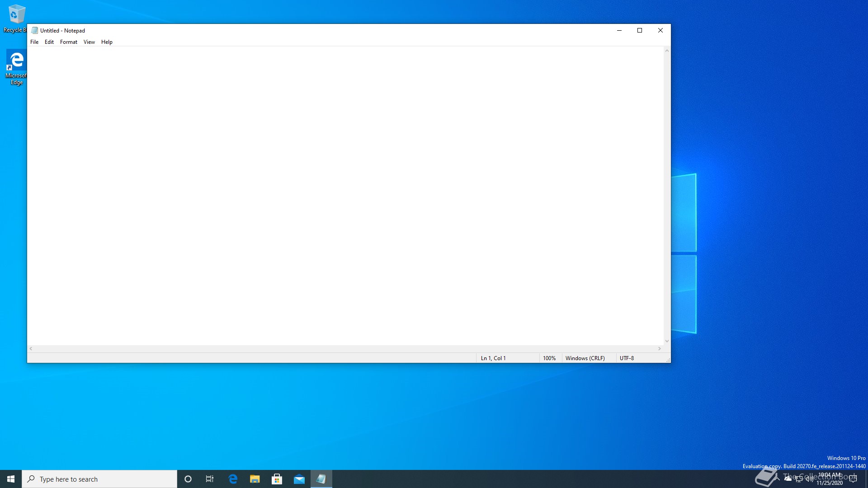Open Microsoft Edge desktop shortcut
The image size is (868, 488).
coord(16,67)
